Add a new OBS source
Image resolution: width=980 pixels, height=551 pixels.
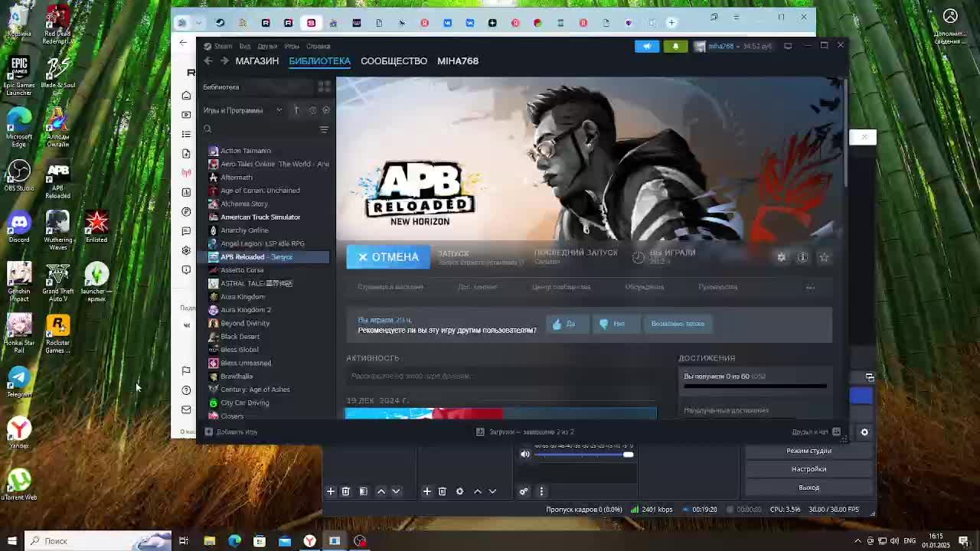click(427, 491)
